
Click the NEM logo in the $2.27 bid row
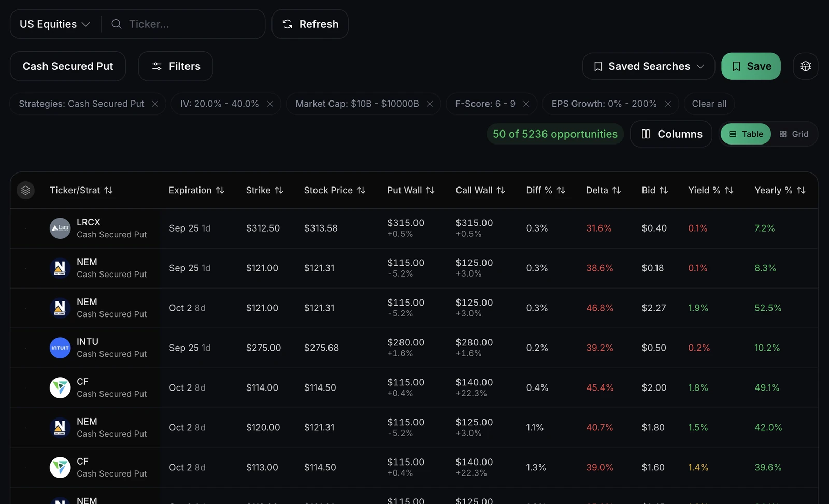60,308
